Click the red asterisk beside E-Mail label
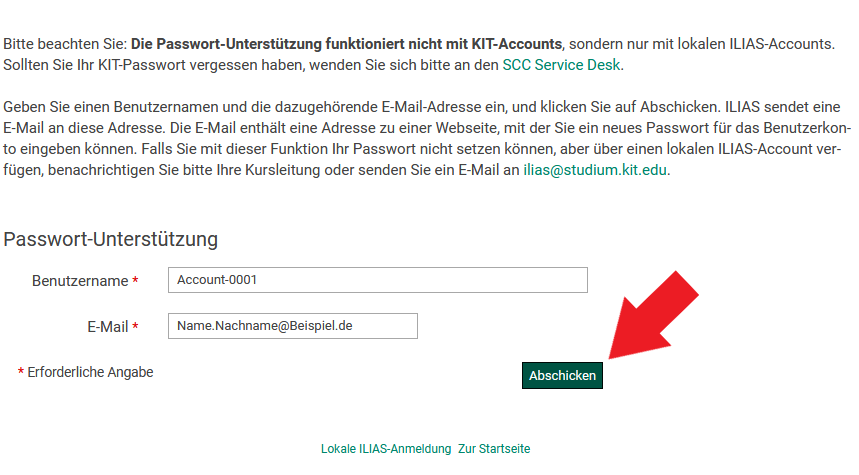Screen dimensions: 859x475 point(135,327)
